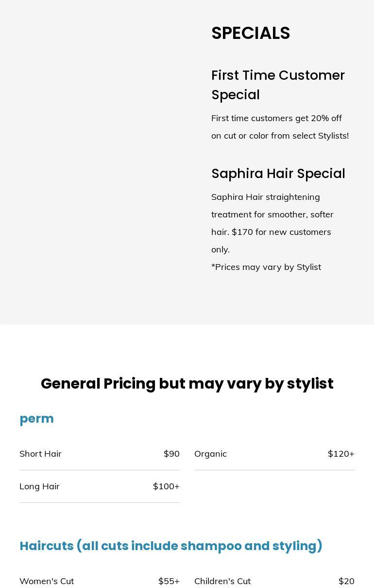
Task: Select First Time Customer Special title
Action: tap(278, 85)
